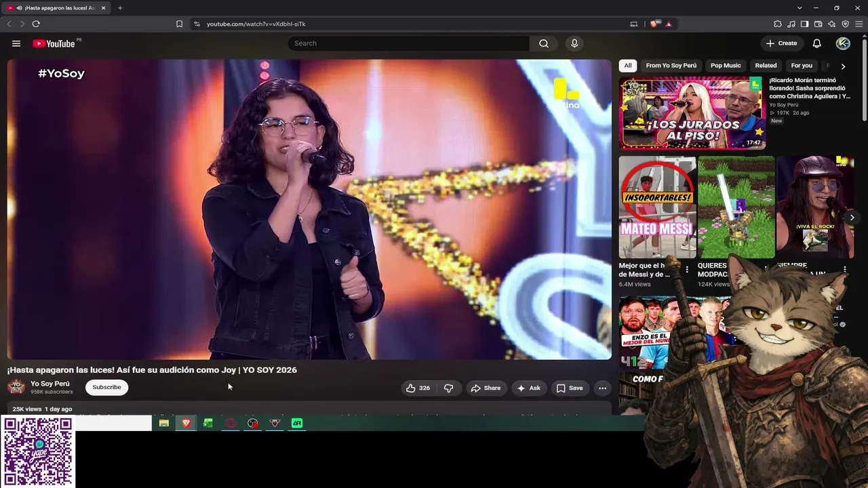The width and height of the screenshot is (868, 488).
Task: Click the 25K views 1 day ago text
Action: (x=42, y=409)
